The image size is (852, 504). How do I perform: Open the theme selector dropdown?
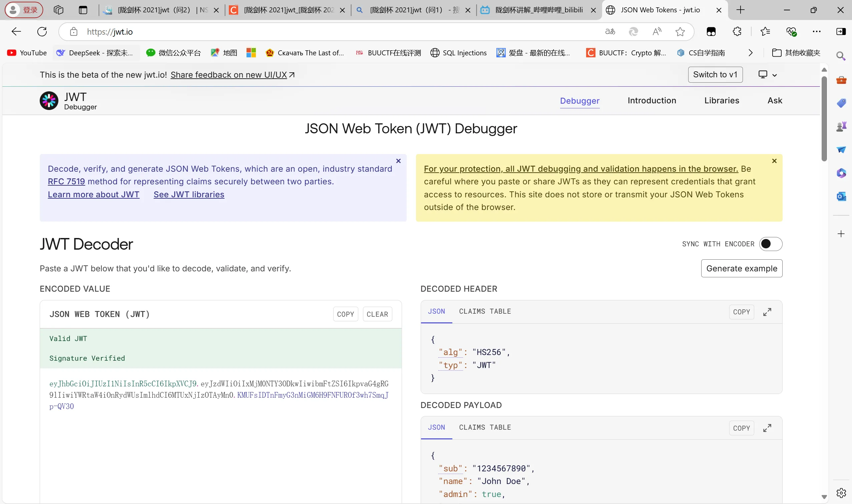click(767, 75)
